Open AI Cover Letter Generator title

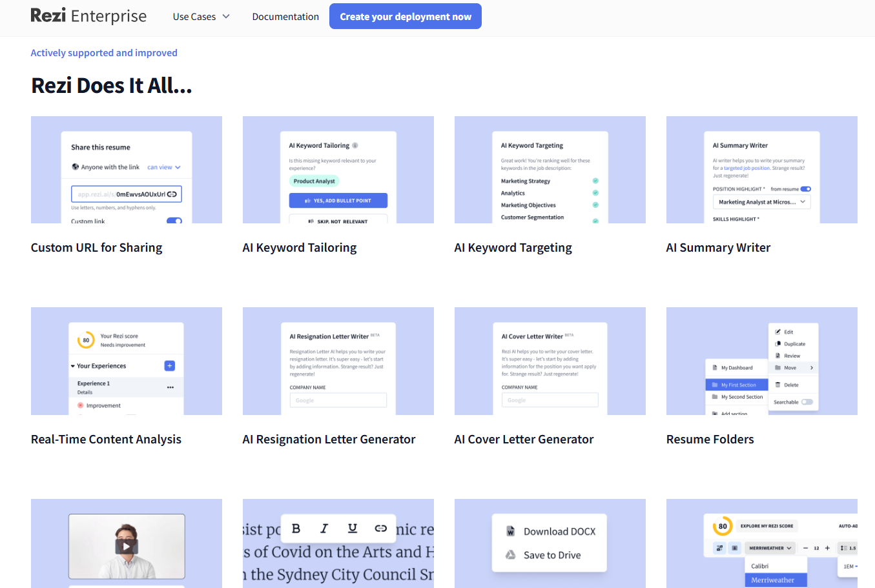(524, 440)
